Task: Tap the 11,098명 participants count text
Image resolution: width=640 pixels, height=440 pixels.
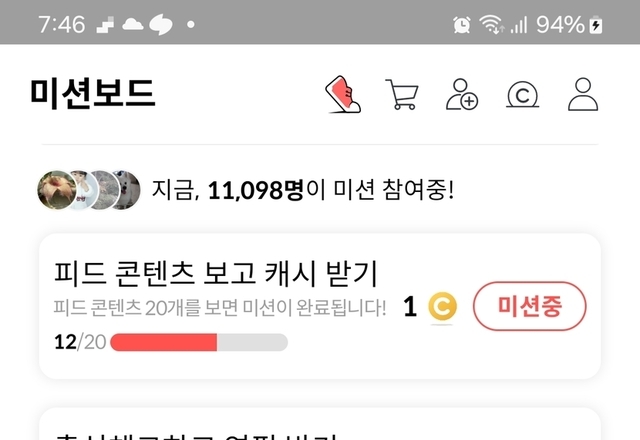Action: coord(256,190)
